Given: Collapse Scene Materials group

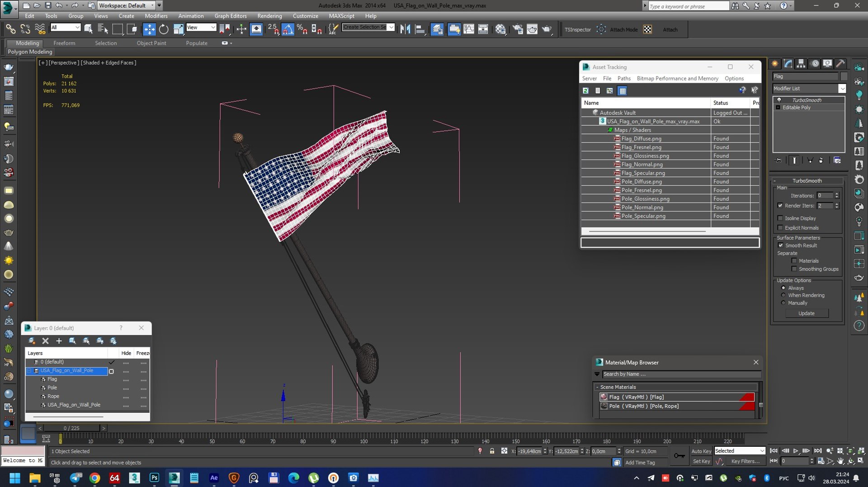Looking at the screenshot, I should [x=597, y=387].
